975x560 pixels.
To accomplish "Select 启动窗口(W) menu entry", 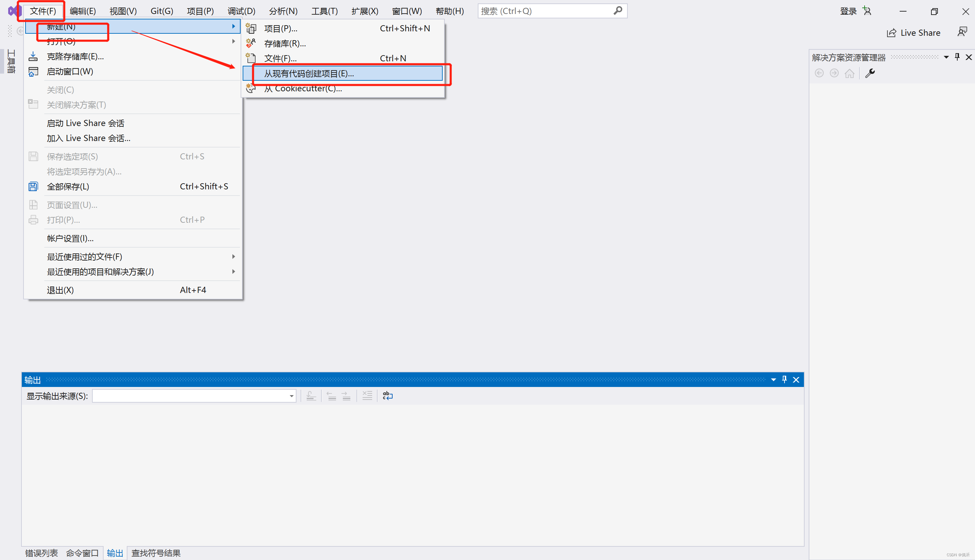I will (133, 72).
